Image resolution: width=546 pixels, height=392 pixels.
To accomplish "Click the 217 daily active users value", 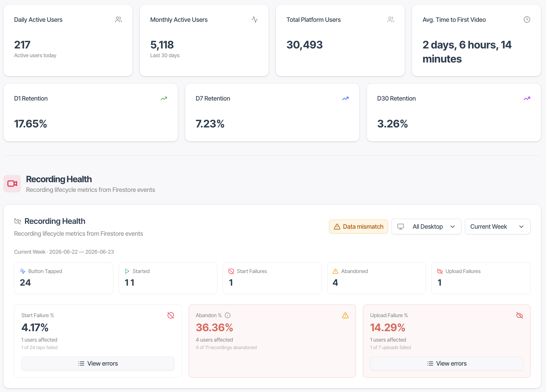I will [22, 45].
